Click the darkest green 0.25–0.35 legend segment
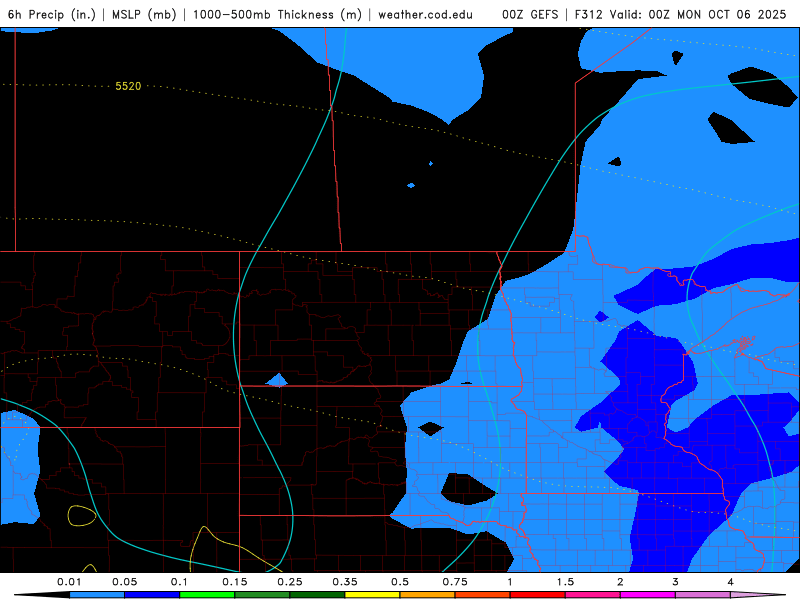Viewport: 800px width, 600px height. point(317,595)
